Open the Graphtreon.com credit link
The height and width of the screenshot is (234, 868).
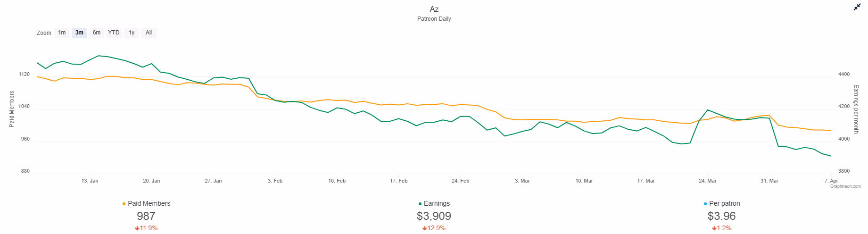click(845, 186)
